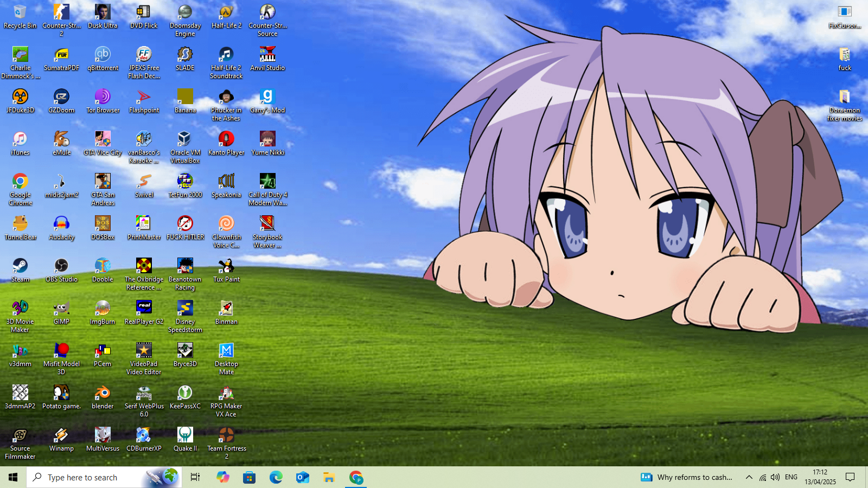Viewport: 868px width, 488px height.
Task: Launch iTunes from the desktop
Action: pyautogui.click(x=20, y=143)
